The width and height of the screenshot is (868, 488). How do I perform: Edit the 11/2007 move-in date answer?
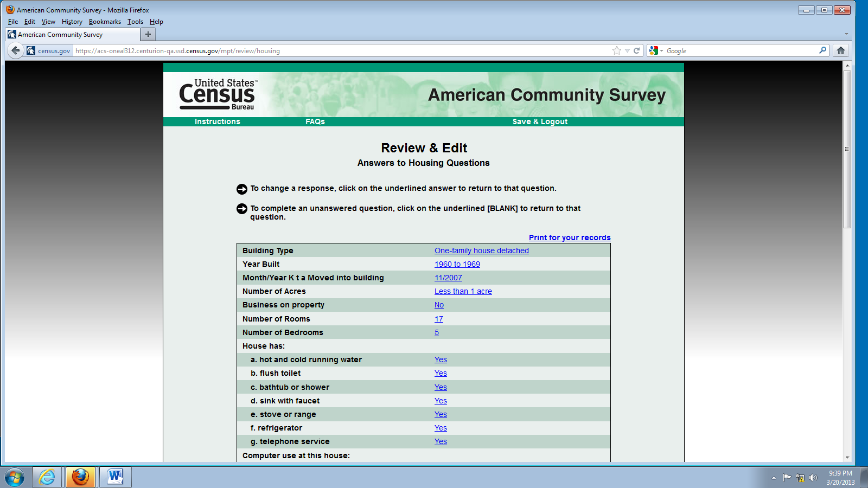448,278
